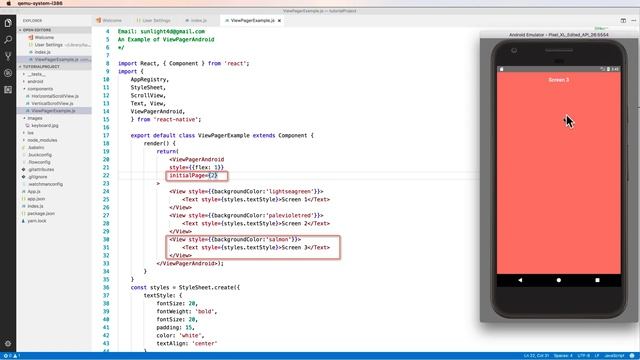Image resolution: width=640 pixels, height=360 pixels.
Task: Click 'StyleSheet.create' on line 36
Action: click(x=206, y=288)
